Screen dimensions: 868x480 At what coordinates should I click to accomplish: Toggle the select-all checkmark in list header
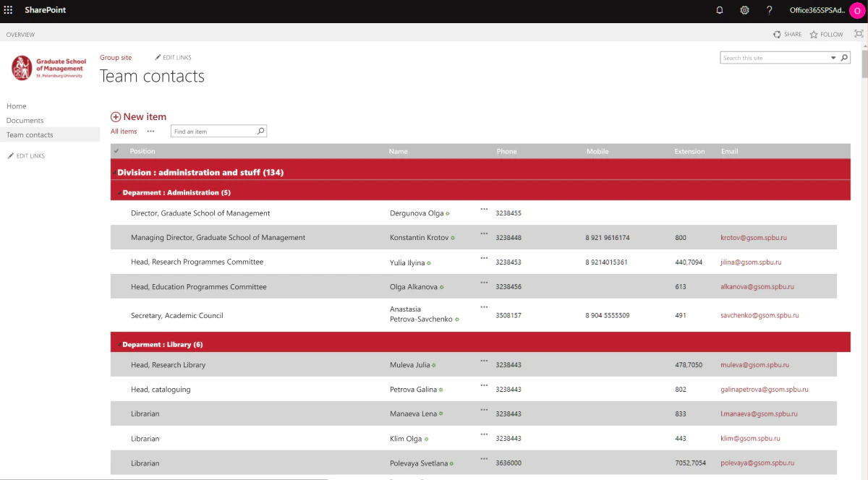tap(116, 151)
